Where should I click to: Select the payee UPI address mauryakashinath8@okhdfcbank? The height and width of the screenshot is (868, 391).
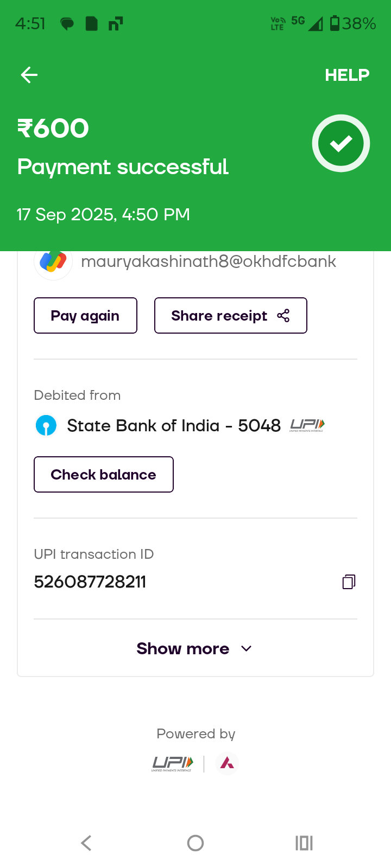pyautogui.click(x=209, y=261)
